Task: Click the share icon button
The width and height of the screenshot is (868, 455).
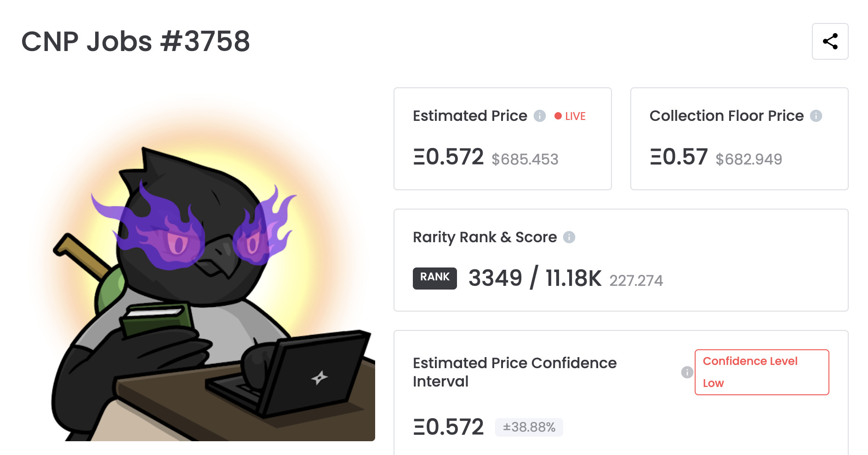Action: (830, 41)
